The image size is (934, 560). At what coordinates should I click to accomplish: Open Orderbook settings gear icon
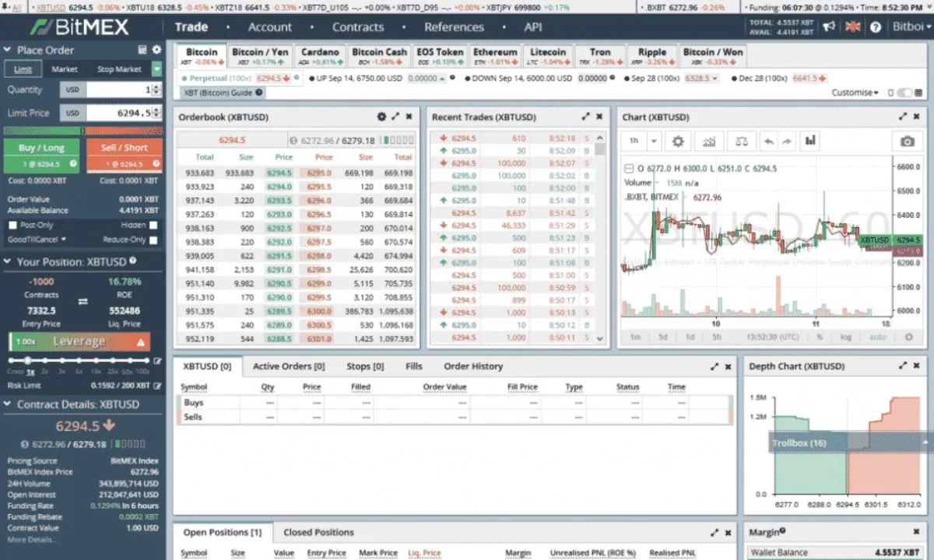tap(381, 117)
